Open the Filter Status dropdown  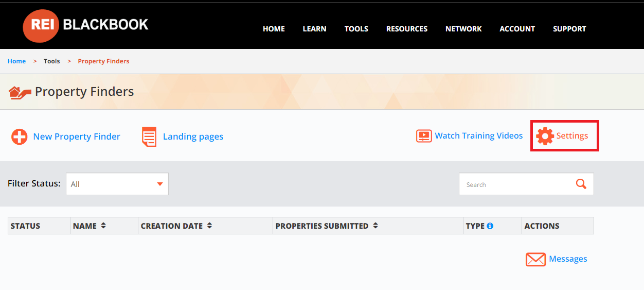pos(117,184)
